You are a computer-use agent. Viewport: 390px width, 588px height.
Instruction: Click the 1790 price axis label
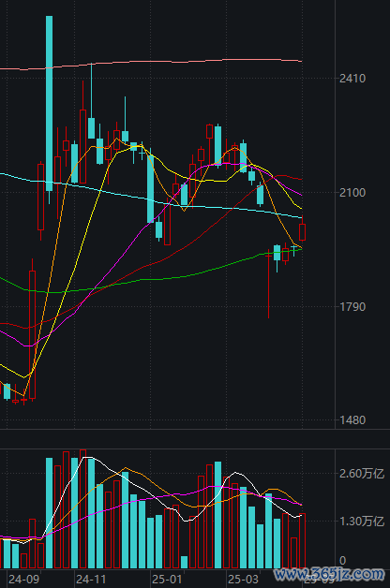[352, 307]
